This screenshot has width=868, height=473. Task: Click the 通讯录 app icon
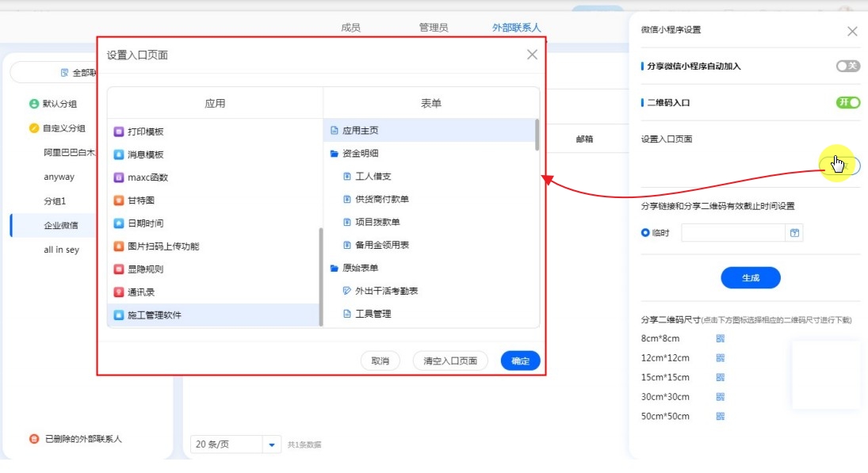pyautogui.click(x=119, y=292)
